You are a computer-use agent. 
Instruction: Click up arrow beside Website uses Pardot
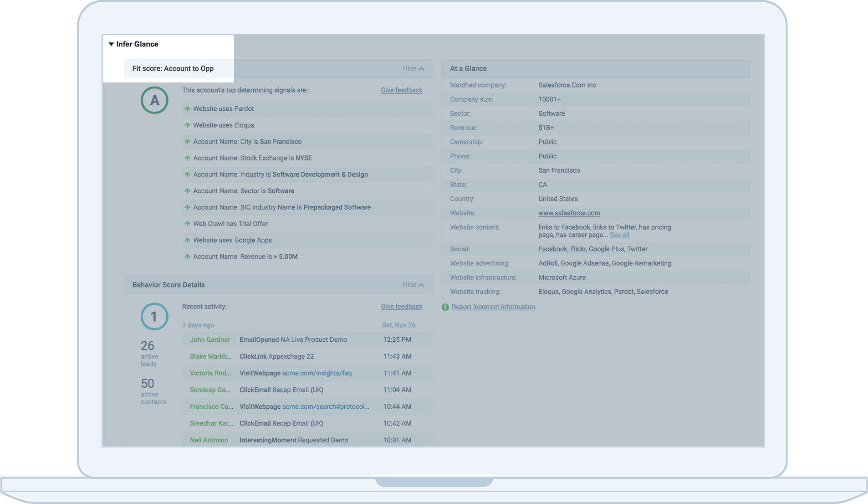[x=187, y=109]
